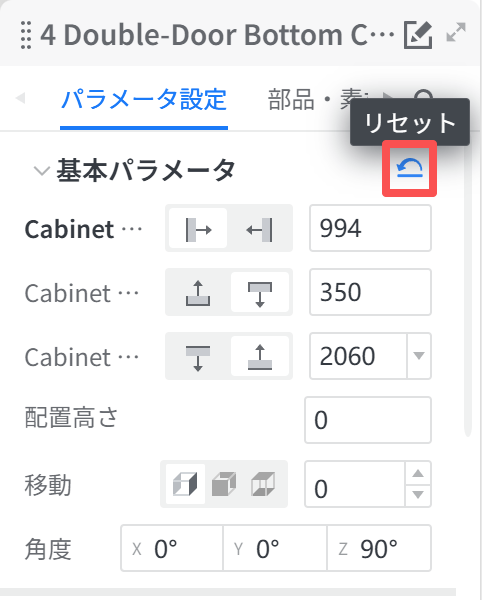Toggle height anchor with downward arrow
Viewport: 486px width, 600px height.
point(198,357)
